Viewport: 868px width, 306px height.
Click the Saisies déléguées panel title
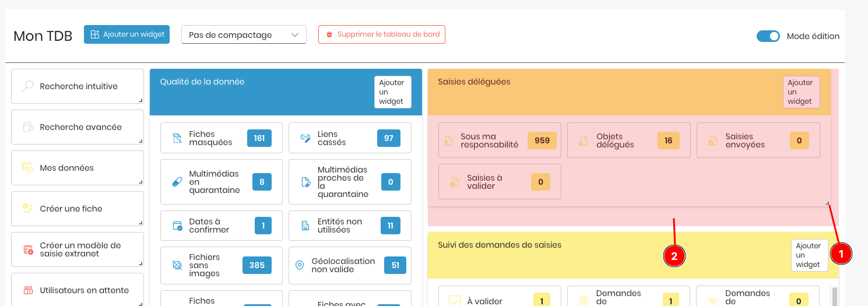(474, 82)
